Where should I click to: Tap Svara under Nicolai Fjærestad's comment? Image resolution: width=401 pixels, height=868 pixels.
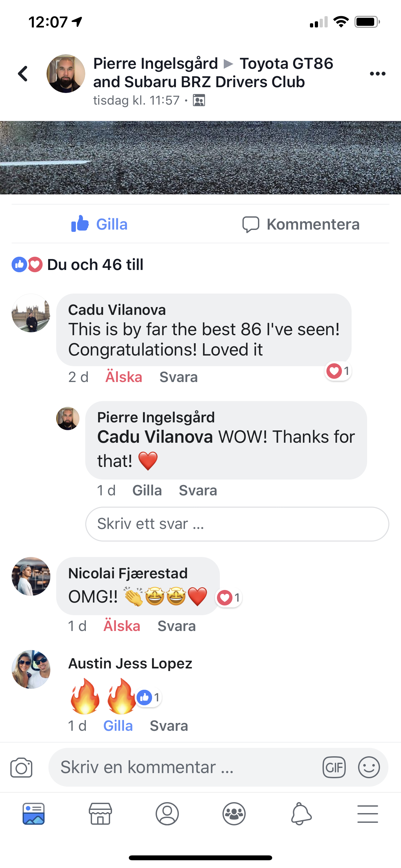177,626
